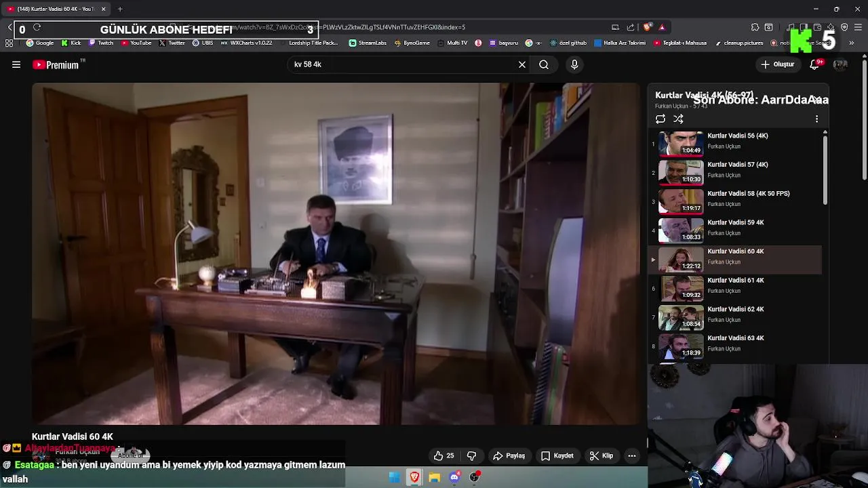
Task: Open the UBIS bookmark
Action: click(203, 43)
